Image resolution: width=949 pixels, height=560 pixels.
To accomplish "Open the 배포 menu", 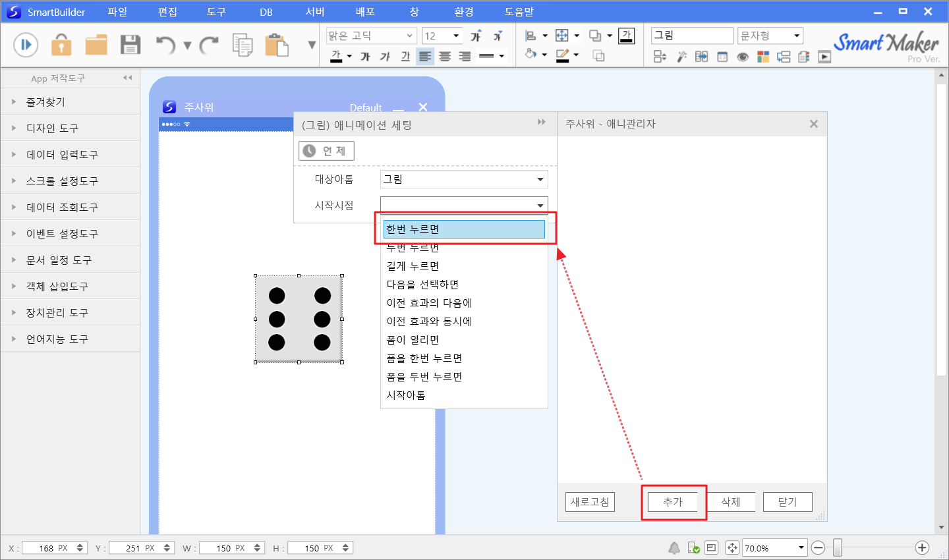I will (365, 12).
